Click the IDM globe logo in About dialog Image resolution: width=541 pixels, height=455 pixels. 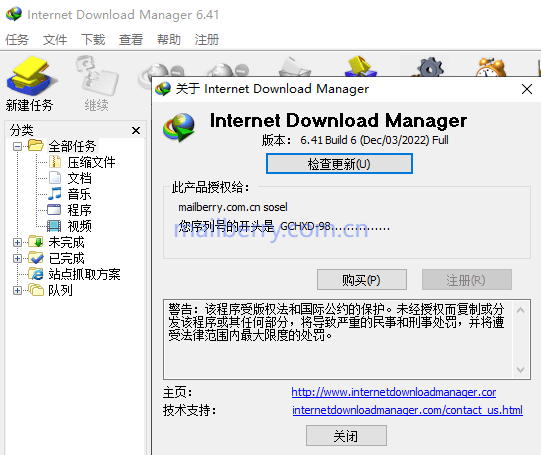pos(179,127)
